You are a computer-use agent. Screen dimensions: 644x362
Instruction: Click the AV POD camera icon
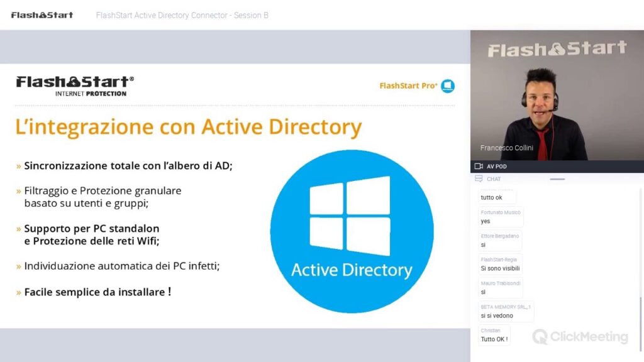coord(479,166)
